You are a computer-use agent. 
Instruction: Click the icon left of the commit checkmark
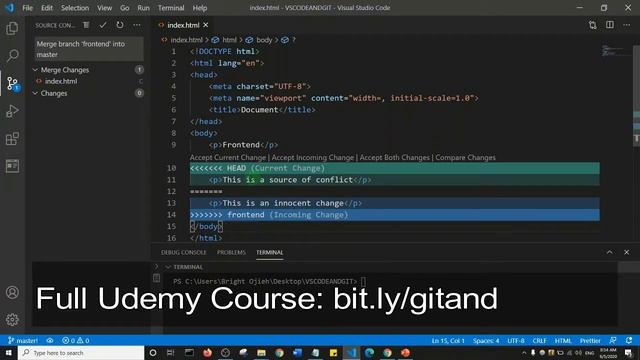pyautogui.click(x=86, y=25)
